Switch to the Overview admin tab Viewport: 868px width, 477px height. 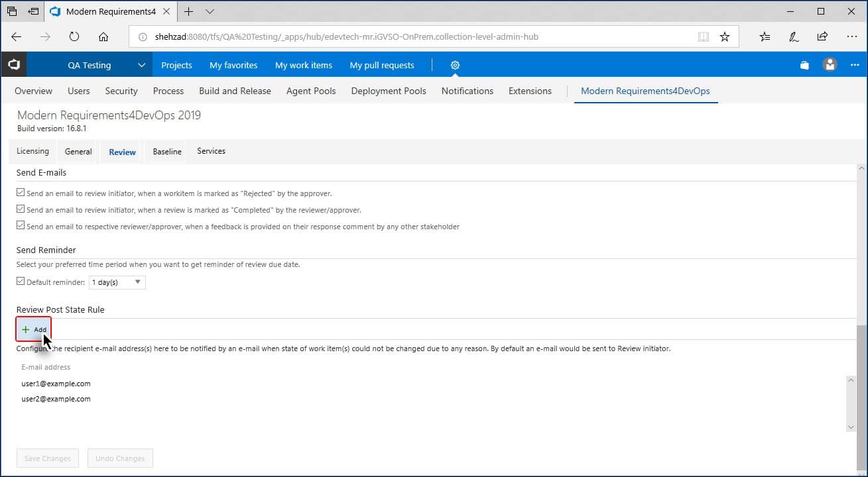tap(33, 91)
